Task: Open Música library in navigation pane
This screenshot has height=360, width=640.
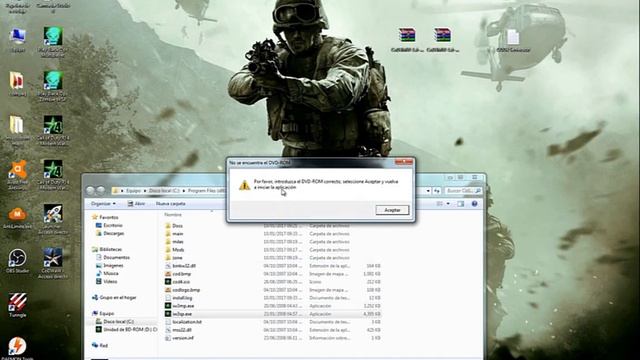Action: [107, 273]
